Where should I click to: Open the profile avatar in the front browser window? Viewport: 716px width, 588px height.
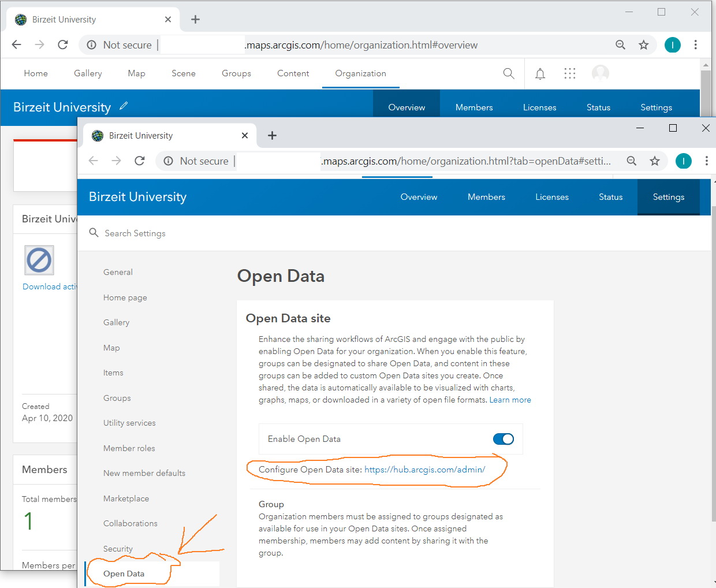tap(684, 161)
